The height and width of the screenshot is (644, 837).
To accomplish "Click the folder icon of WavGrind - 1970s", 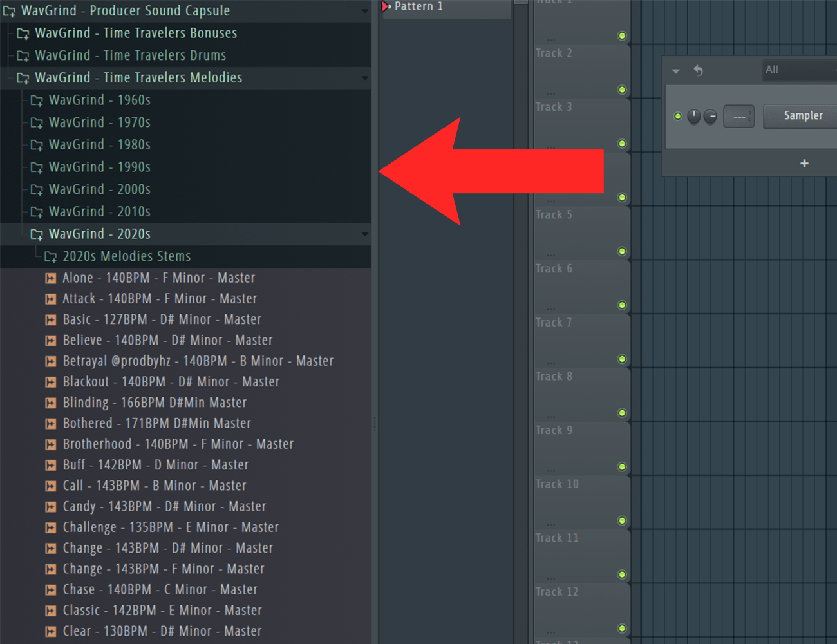I will pos(37,123).
